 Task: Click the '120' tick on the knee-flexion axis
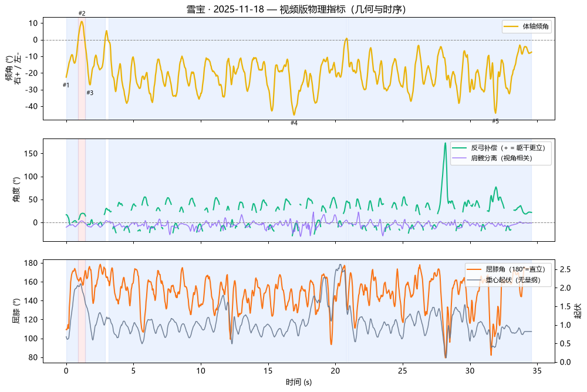(x=31, y=320)
